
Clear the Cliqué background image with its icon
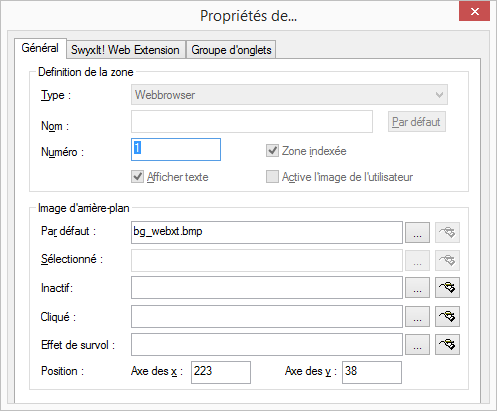(447, 317)
